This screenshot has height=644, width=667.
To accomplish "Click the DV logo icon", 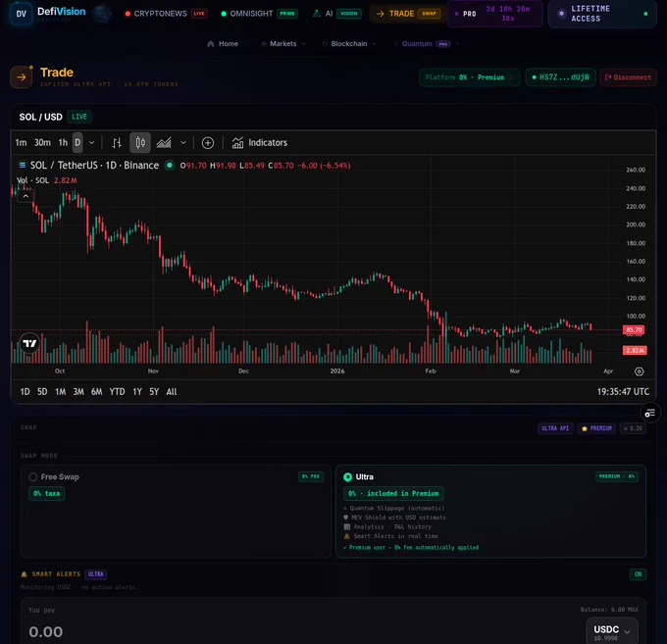I will 21,14.
